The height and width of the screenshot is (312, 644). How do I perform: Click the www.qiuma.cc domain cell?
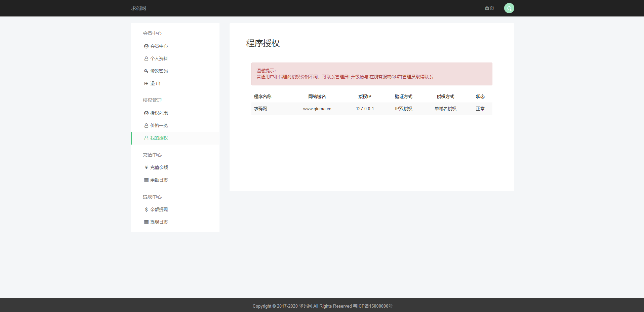pos(317,109)
